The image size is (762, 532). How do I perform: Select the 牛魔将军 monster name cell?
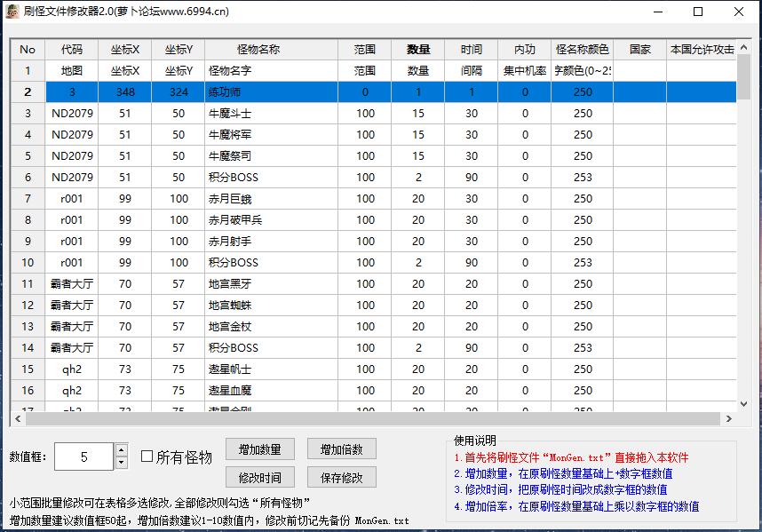tap(271, 135)
